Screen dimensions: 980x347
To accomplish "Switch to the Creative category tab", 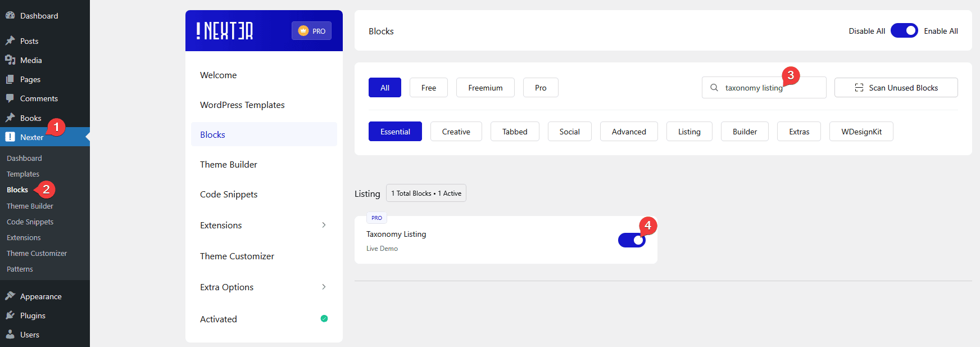I will [456, 132].
